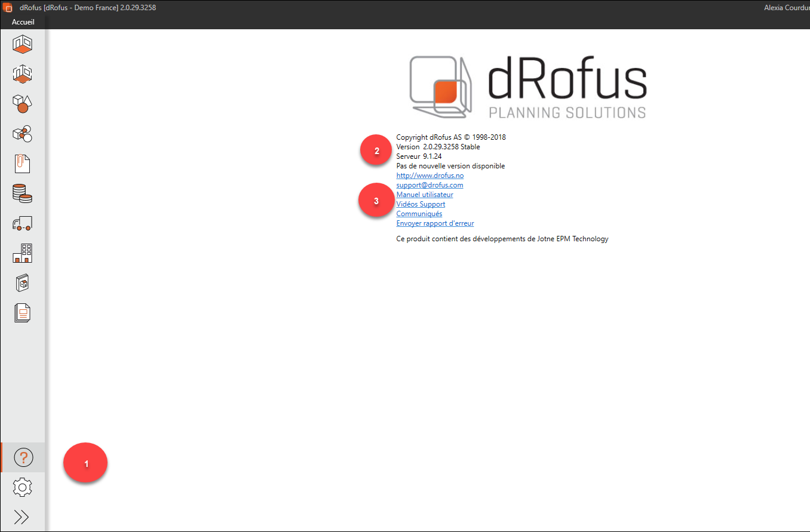Click the dRofus app icon in title bar
Viewport: 810px width, 532px height.
pyautogui.click(x=8, y=8)
